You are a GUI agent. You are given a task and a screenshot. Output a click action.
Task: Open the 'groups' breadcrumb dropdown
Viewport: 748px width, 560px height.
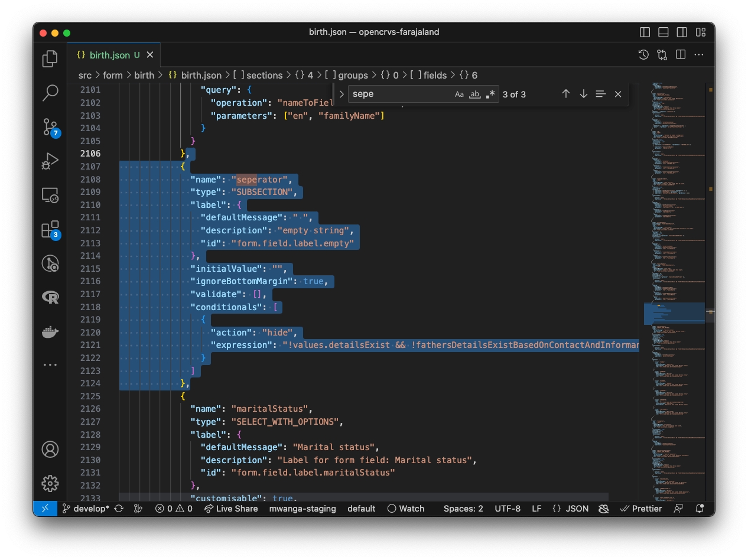pyautogui.click(x=346, y=75)
